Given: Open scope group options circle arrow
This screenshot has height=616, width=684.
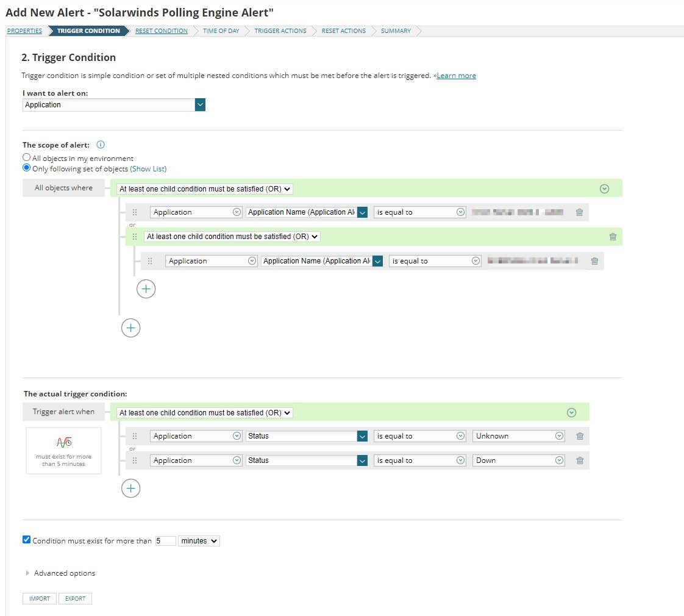Looking at the screenshot, I should tap(604, 188).
